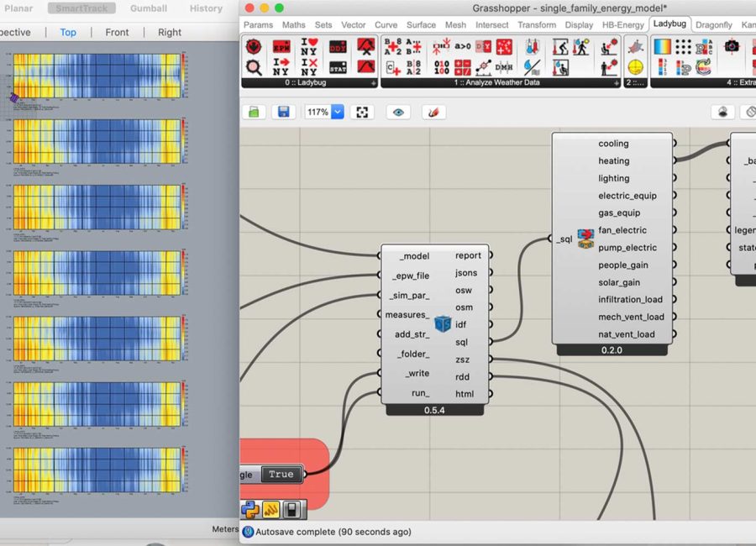Select the STAT import component icon

pyautogui.click(x=338, y=67)
